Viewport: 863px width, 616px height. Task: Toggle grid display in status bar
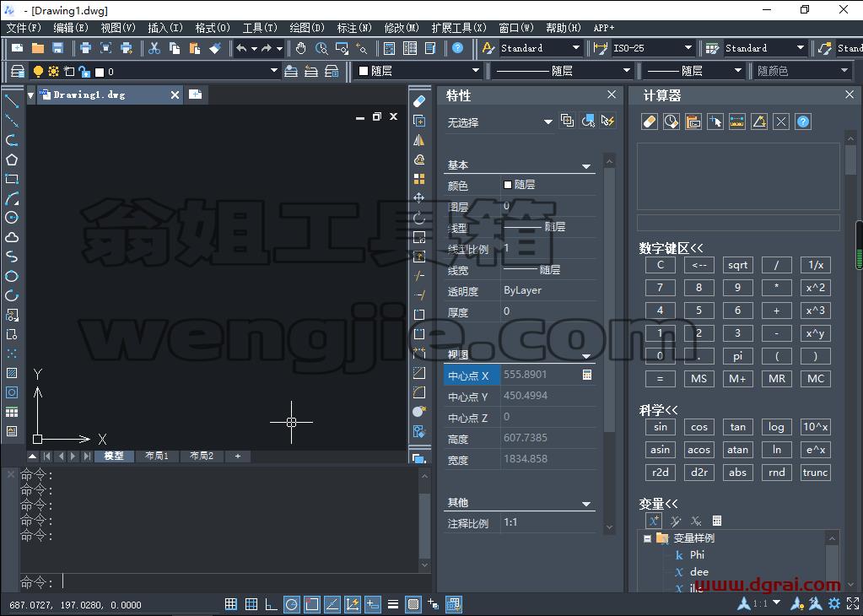click(251, 604)
